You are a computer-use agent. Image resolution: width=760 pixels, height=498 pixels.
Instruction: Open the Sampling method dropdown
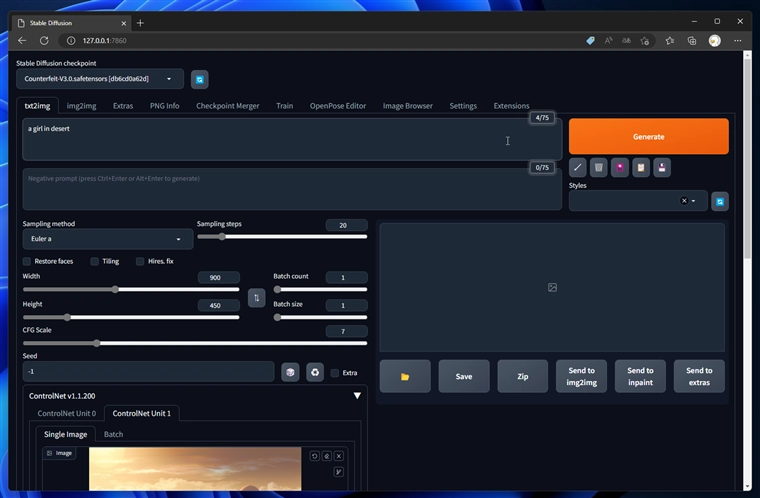pyautogui.click(x=107, y=239)
